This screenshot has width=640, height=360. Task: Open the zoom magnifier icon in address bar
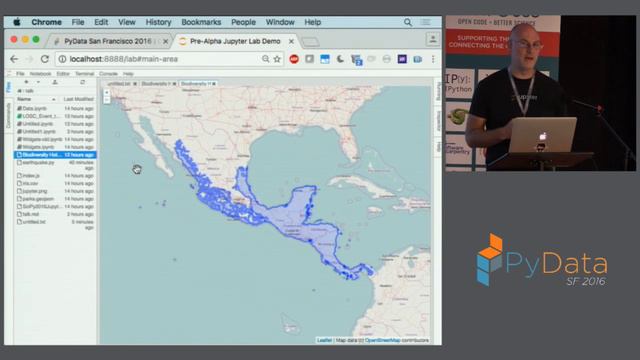[266, 59]
